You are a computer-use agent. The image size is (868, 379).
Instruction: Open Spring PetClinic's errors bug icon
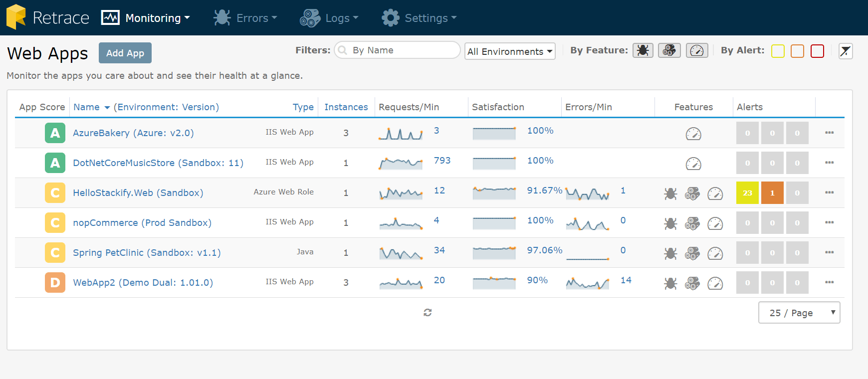[x=670, y=253]
